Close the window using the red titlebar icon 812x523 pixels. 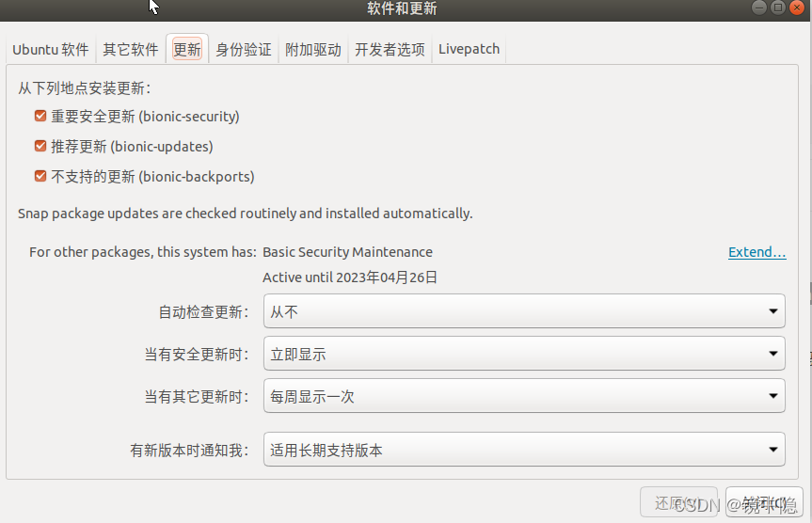click(x=796, y=8)
